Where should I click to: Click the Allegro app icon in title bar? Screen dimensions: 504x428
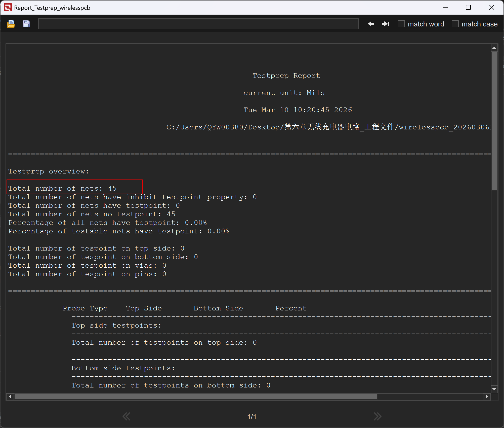8,8
